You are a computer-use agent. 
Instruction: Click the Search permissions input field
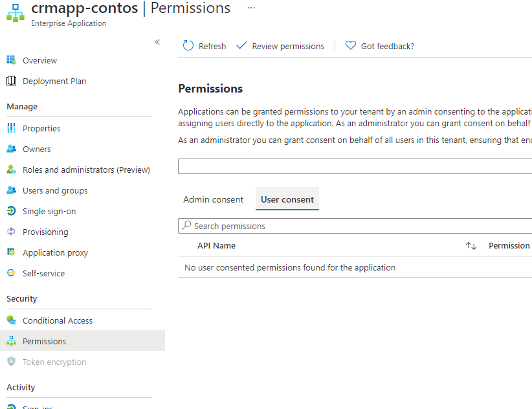(x=356, y=226)
